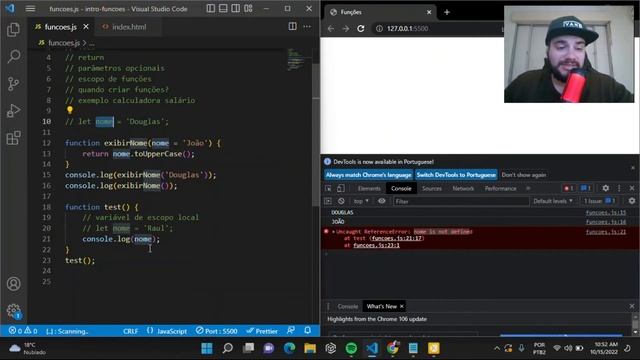Screen dimensions: 640x360
Task: Toggle secondary sidebar layout icon
Action: tap(236, 9)
